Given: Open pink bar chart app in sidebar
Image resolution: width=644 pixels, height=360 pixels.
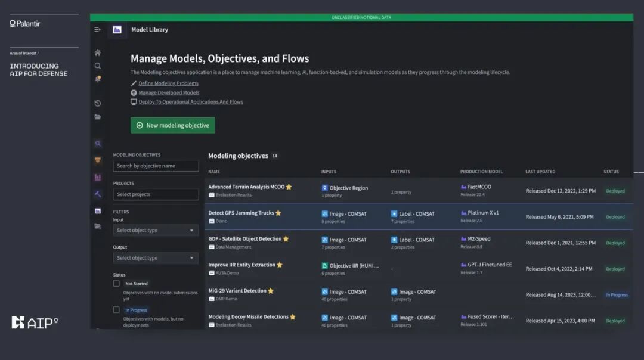Looking at the screenshot, I should 98,178.
